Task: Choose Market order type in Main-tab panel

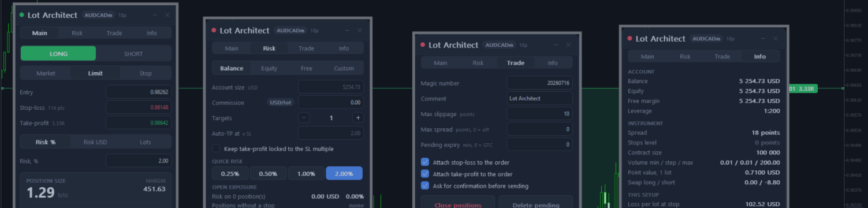Action: [x=46, y=73]
